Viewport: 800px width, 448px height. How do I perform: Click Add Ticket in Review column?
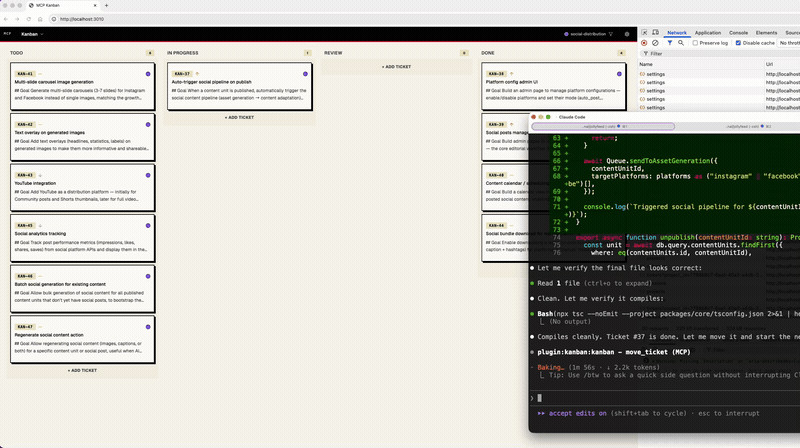tap(396, 67)
